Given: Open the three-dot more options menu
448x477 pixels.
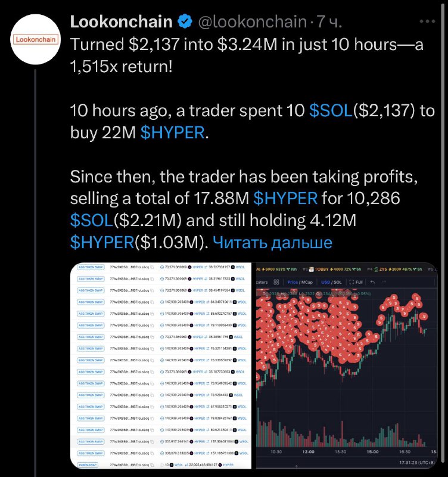Looking at the screenshot, I should coord(427,21).
